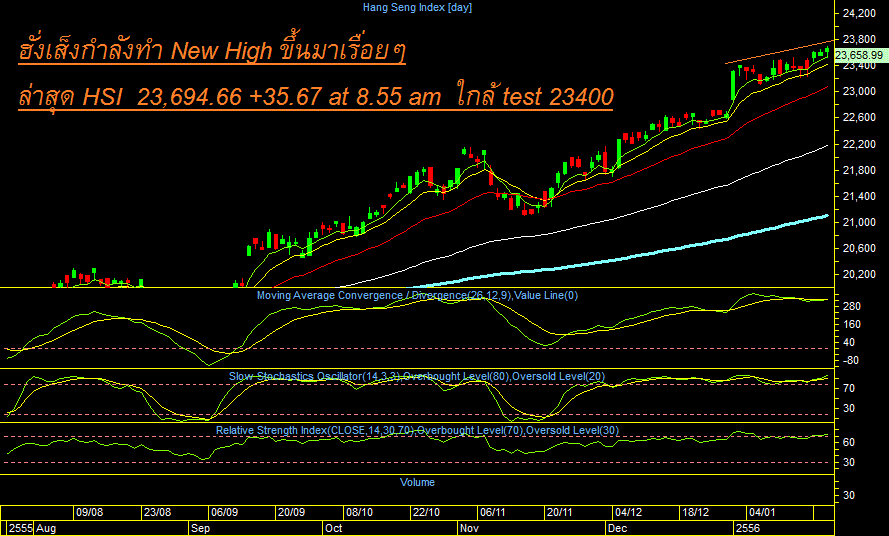Click the MACD 280 scale value

click(x=852, y=306)
